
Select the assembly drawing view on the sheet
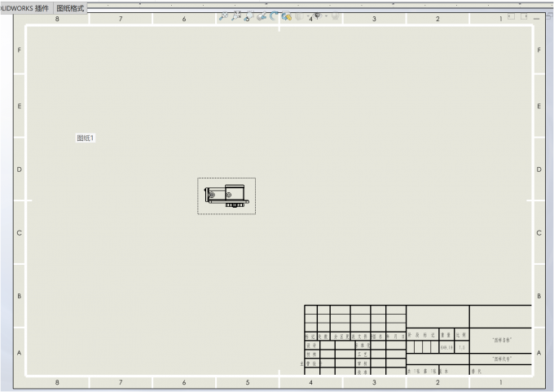pos(226,196)
